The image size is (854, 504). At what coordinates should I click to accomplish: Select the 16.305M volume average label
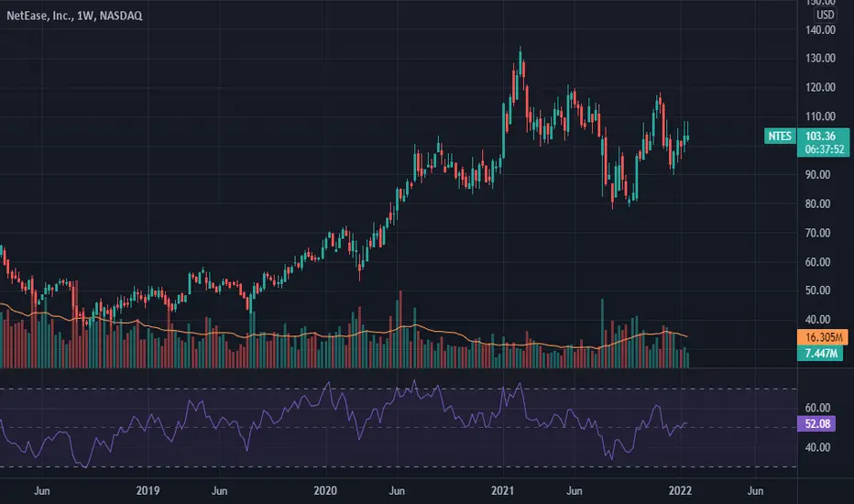point(823,337)
